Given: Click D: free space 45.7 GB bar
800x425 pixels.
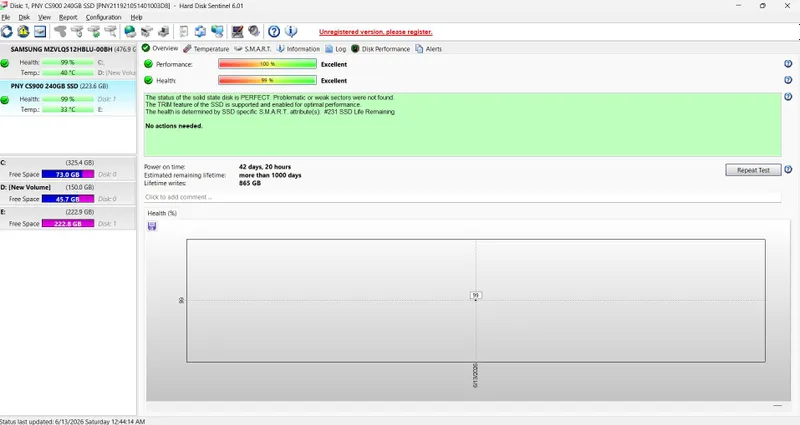Looking at the screenshot, I should (x=68, y=199).
